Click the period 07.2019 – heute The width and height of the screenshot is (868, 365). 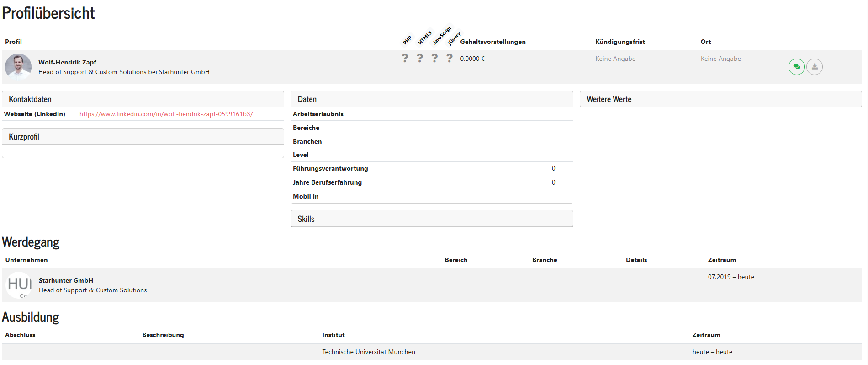(731, 277)
